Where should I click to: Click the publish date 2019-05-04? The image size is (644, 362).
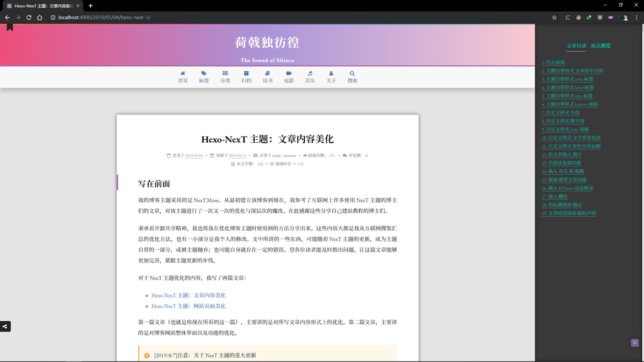pos(194,156)
